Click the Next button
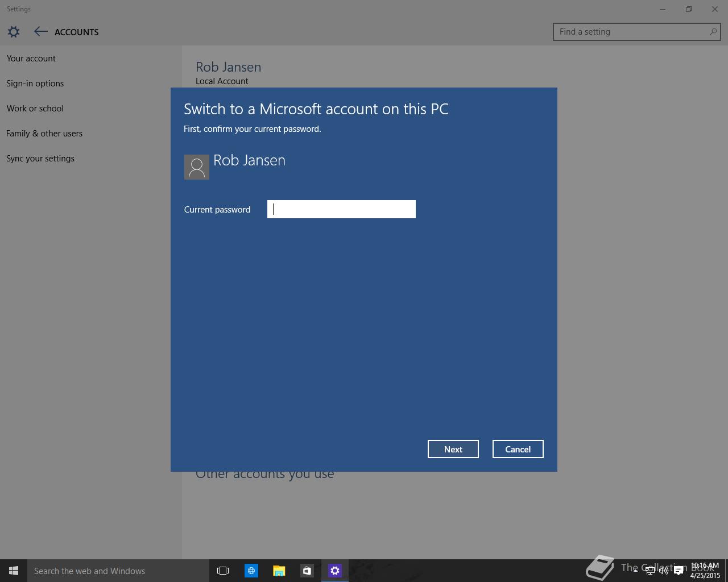 coord(453,449)
